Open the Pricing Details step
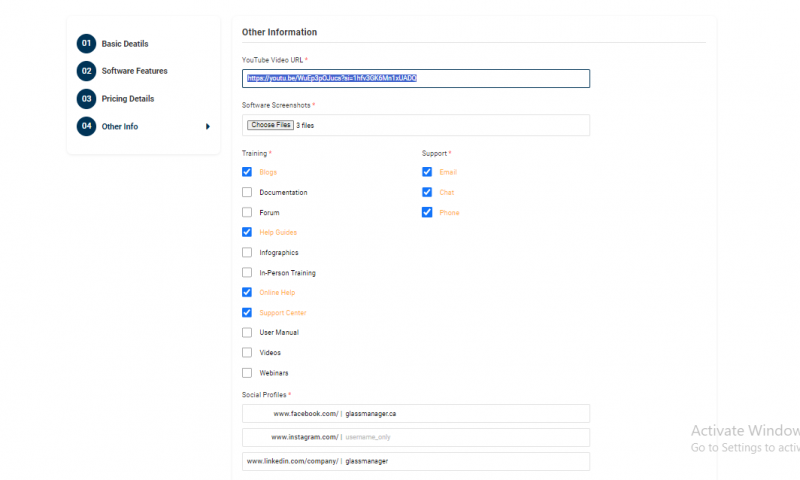The height and width of the screenshot is (480, 800). [127, 99]
